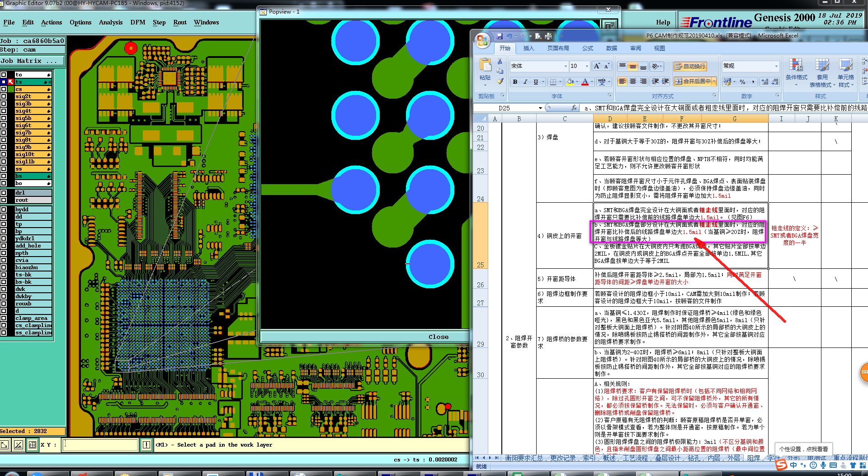Open the Genesis File menu
The image size is (868, 476).
click(x=9, y=22)
